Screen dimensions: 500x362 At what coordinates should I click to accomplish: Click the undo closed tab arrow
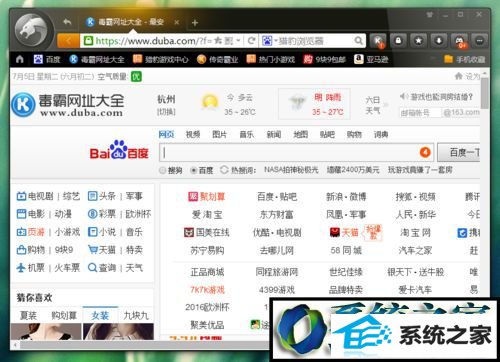click(67, 22)
